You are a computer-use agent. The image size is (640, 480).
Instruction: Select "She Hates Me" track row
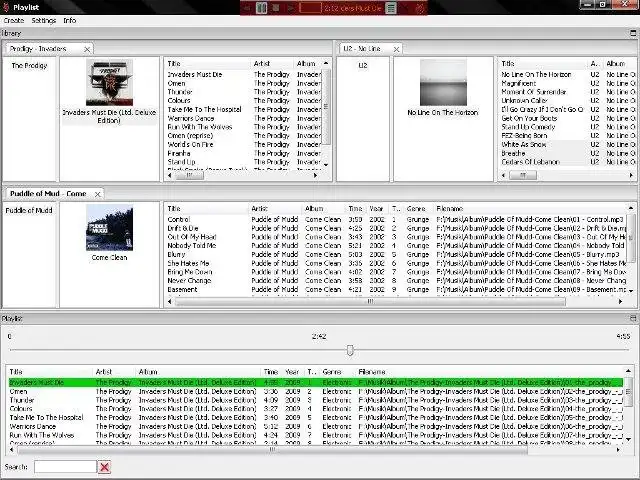396,263
